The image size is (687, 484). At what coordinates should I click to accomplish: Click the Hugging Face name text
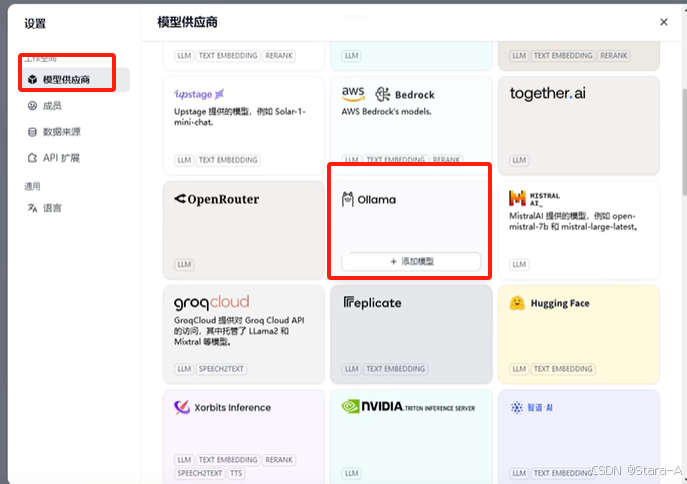560,303
